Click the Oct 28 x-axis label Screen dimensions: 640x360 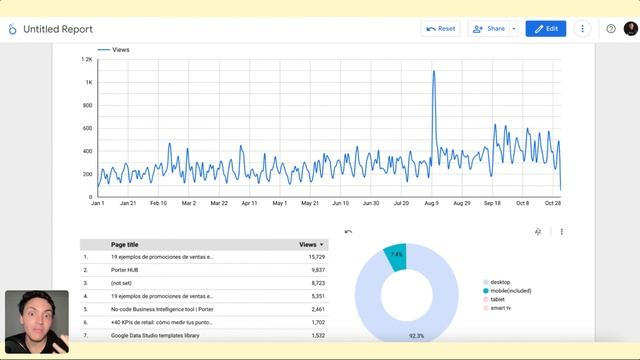pos(553,203)
